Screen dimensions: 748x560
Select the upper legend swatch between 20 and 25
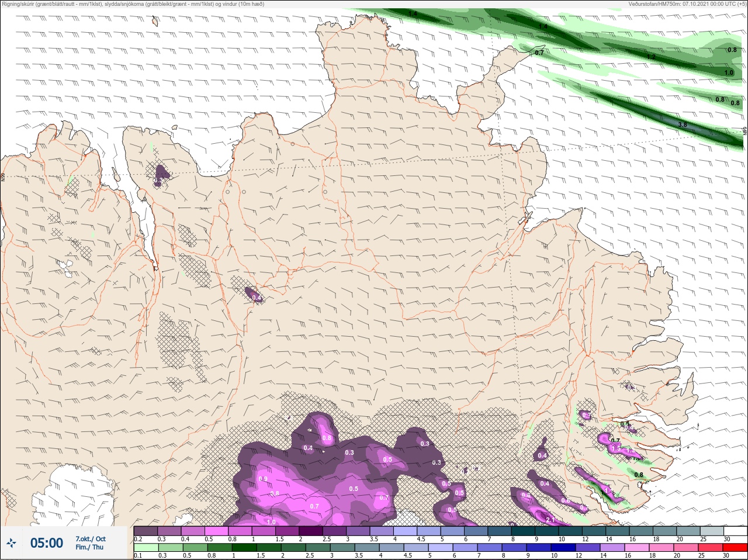pyautogui.click(x=688, y=531)
